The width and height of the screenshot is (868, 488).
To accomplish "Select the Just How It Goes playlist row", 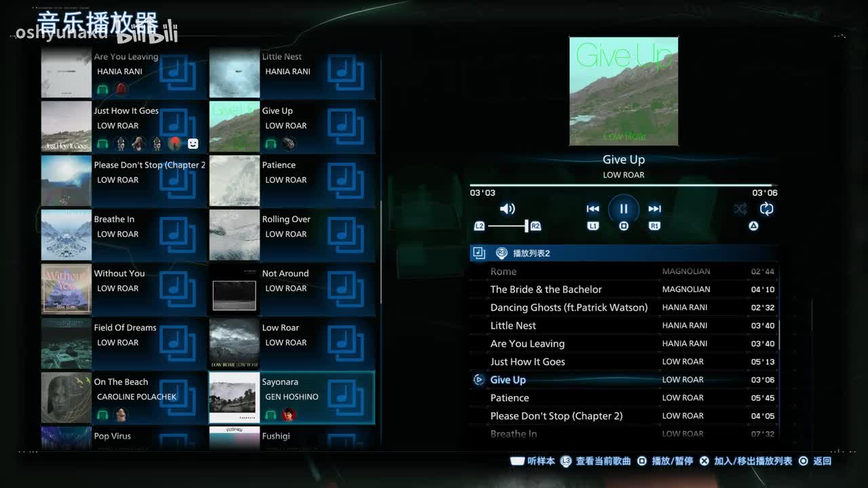I will pos(624,362).
